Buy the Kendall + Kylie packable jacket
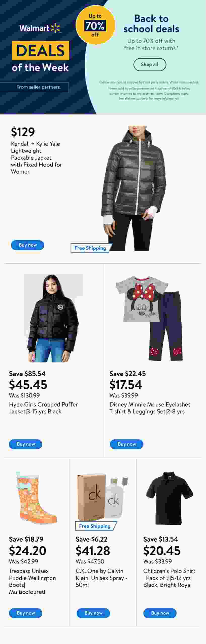The width and height of the screenshot is (206, 644). tap(27, 245)
